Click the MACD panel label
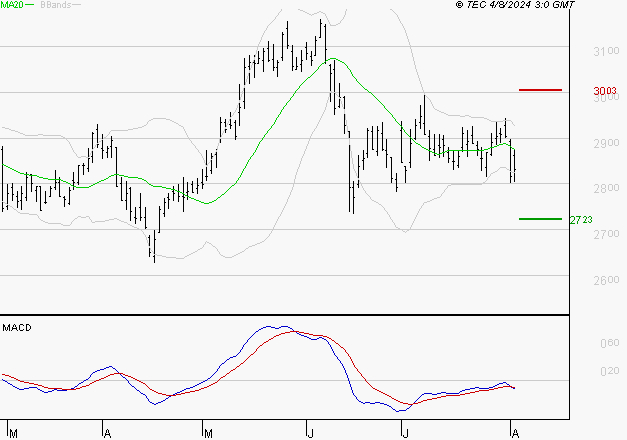Screen dimensions: 627x440 (17, 328)
